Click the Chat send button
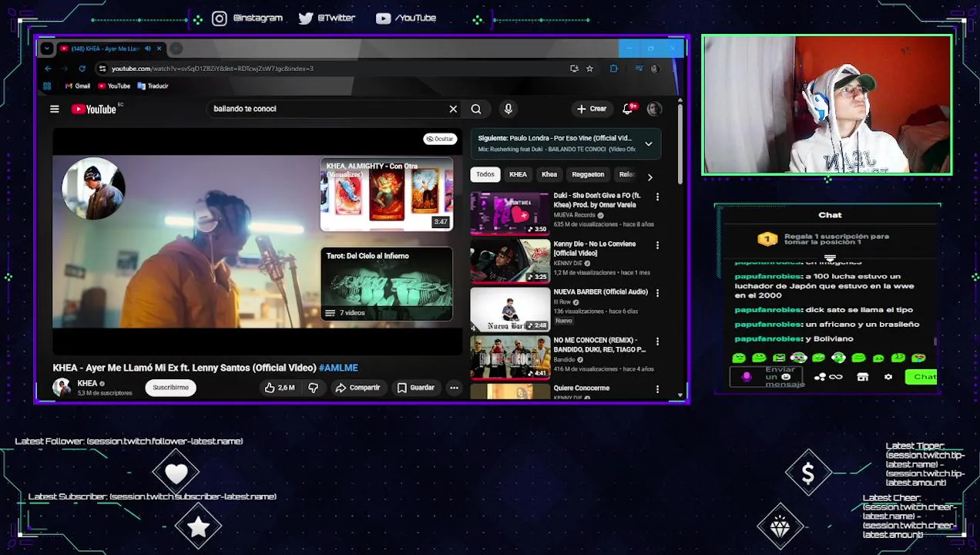 (921, 377)
